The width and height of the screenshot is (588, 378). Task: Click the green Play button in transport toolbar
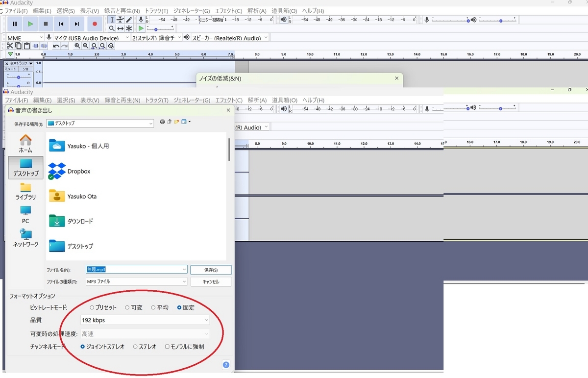pos(30,24)
